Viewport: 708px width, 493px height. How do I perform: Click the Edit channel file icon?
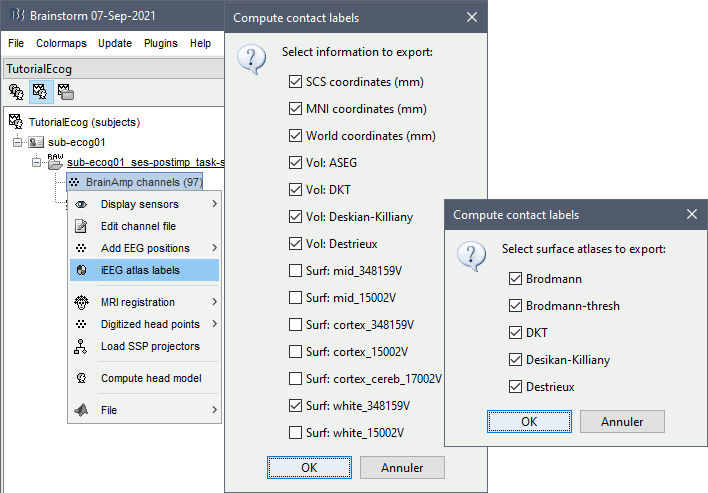[81, 226]
